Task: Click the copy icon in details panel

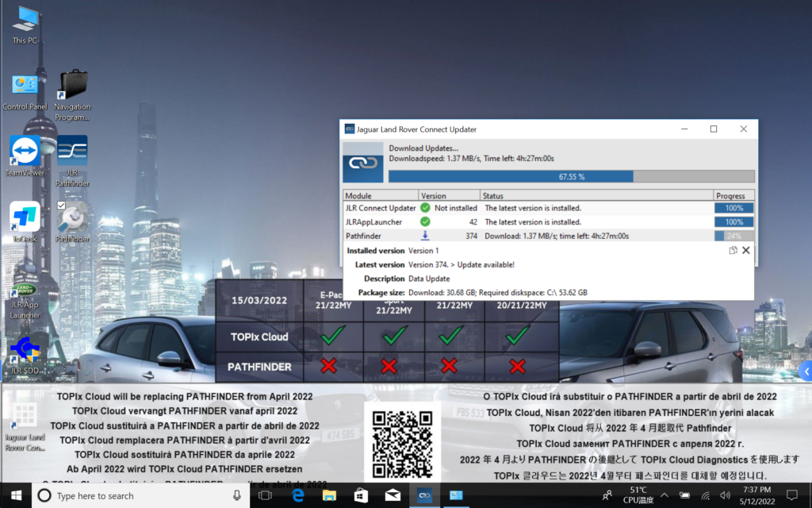Action: click(733, 250)
